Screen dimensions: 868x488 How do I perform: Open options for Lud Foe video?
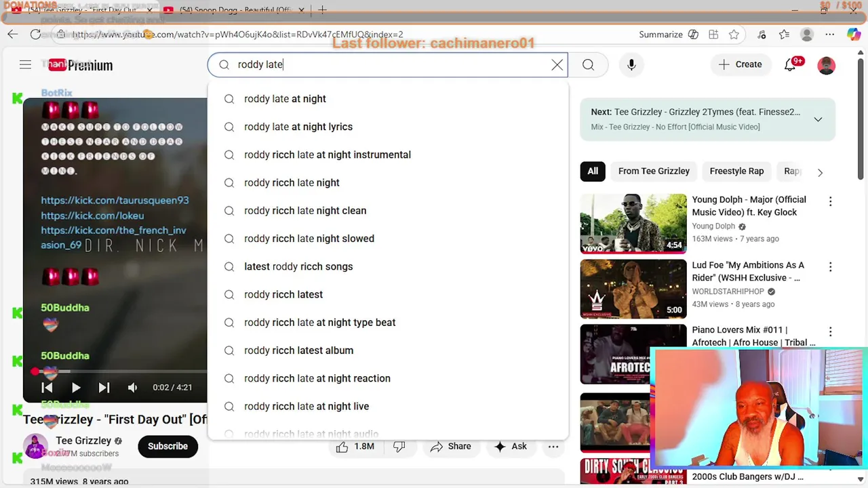(x=830, y=267)
